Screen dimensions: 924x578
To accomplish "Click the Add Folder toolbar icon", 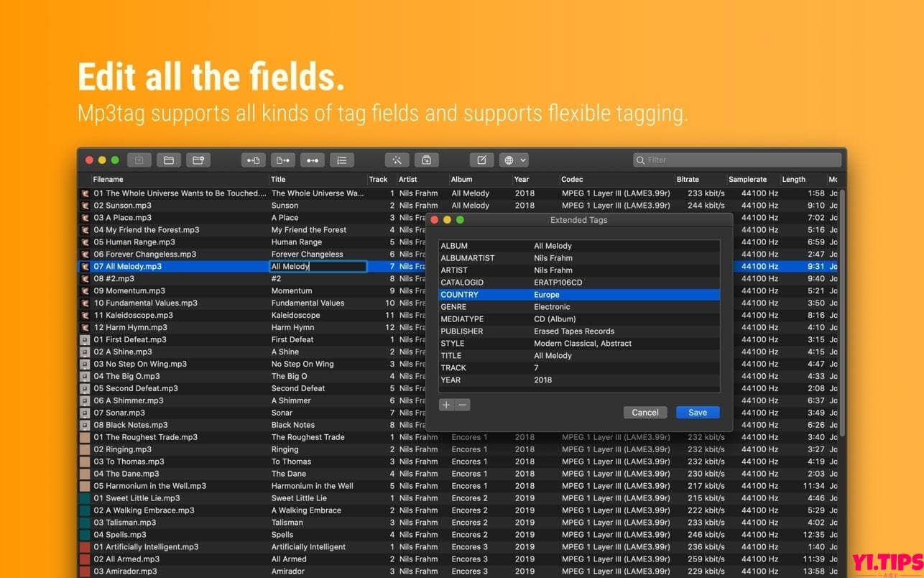I will (x=198, y=160).
